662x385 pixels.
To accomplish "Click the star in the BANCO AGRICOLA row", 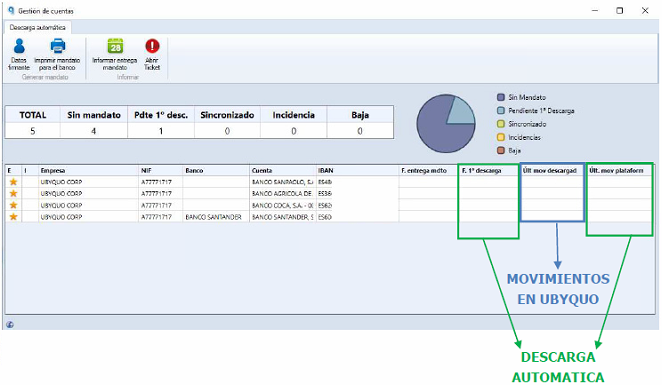I will [x=14, y=193].
